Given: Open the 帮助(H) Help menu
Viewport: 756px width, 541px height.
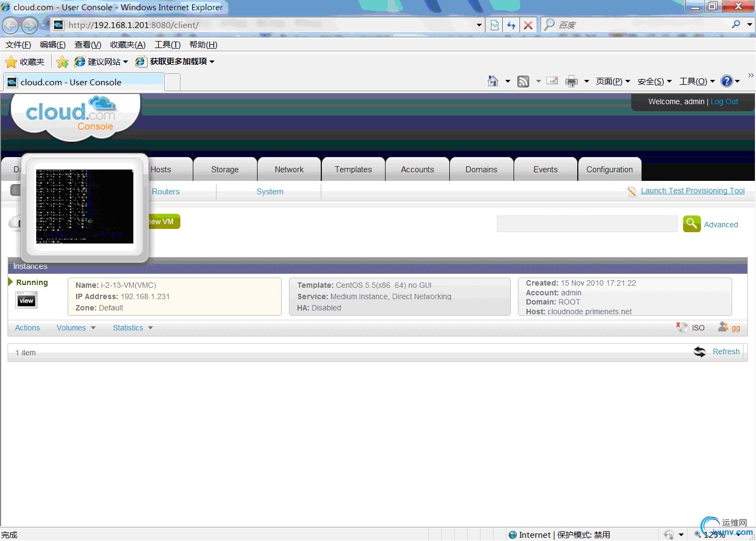Looking at the screenshot, I should (x=204, y=45).
